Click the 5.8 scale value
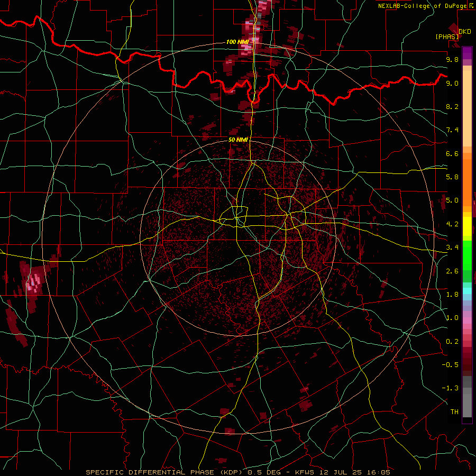476x476 pixels. coord(452,177)
